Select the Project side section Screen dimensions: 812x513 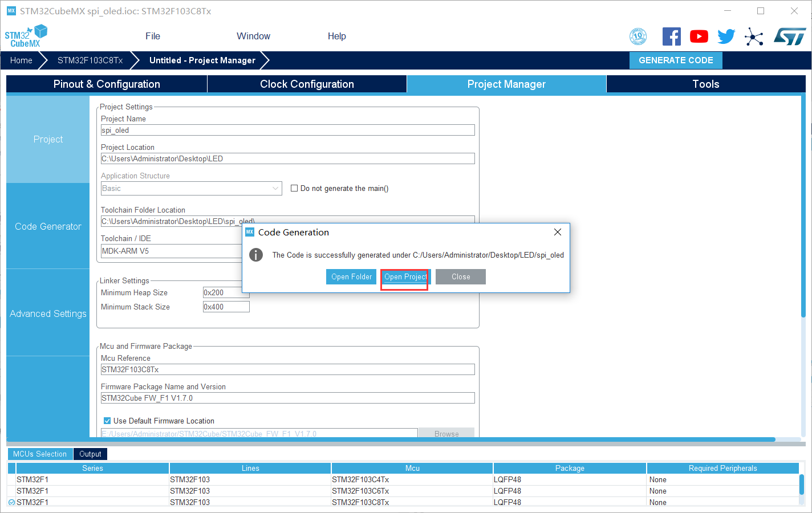click(x=48, y=139)
